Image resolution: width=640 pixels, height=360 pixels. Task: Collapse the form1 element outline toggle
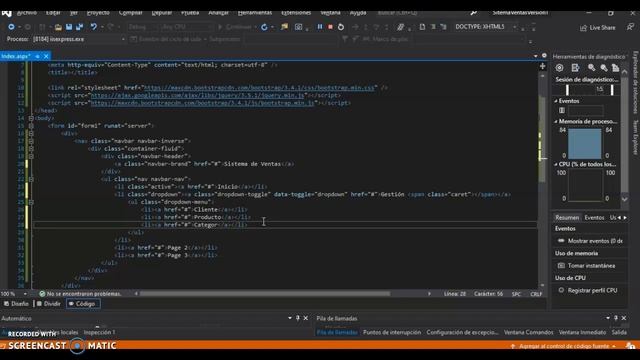31,126
